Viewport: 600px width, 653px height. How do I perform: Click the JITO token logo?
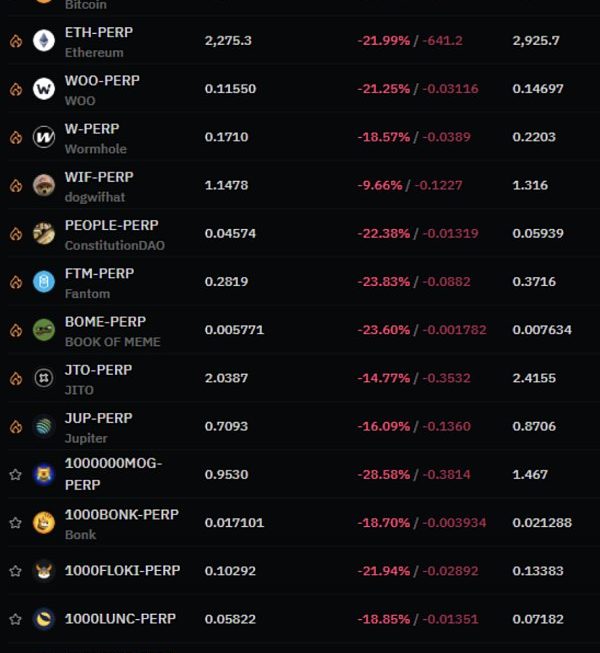click(x=44, y=378)
